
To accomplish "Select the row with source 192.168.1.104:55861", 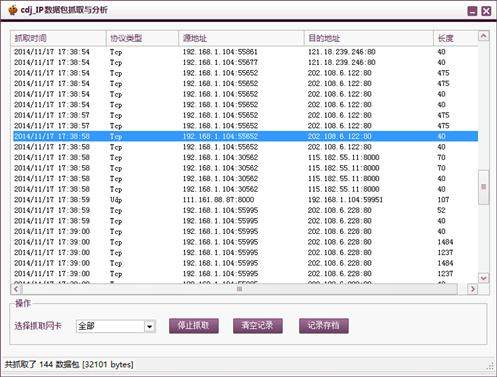I will coord(245,52).
